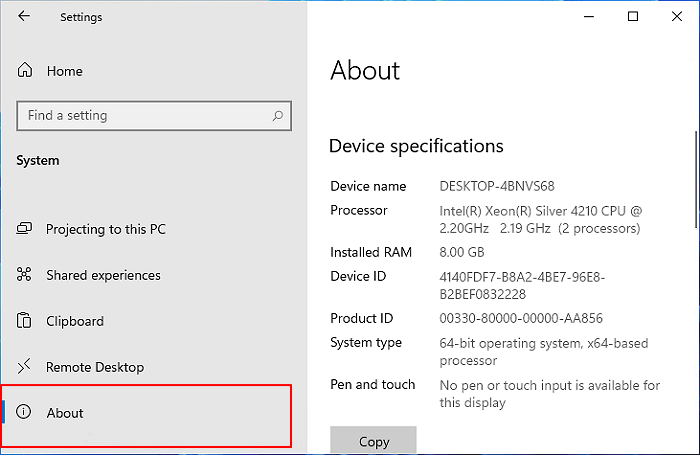Screen dimensions: 700x455
Task: Go to Shared experiences
Action: [x=104, y=275]
